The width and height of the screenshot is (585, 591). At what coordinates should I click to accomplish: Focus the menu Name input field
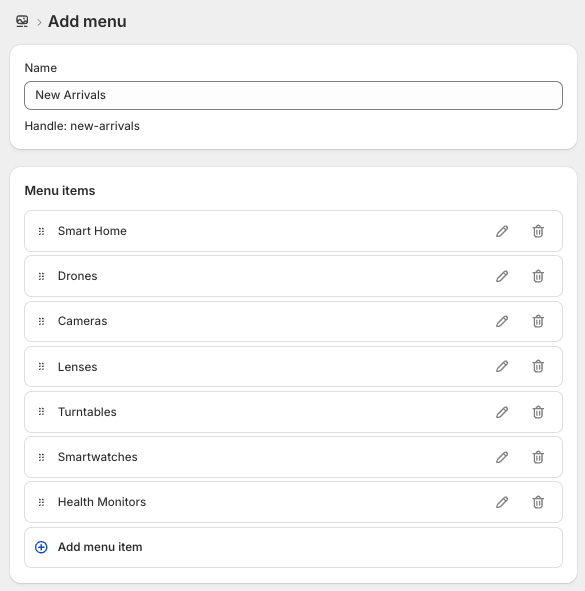click(293, 95)
